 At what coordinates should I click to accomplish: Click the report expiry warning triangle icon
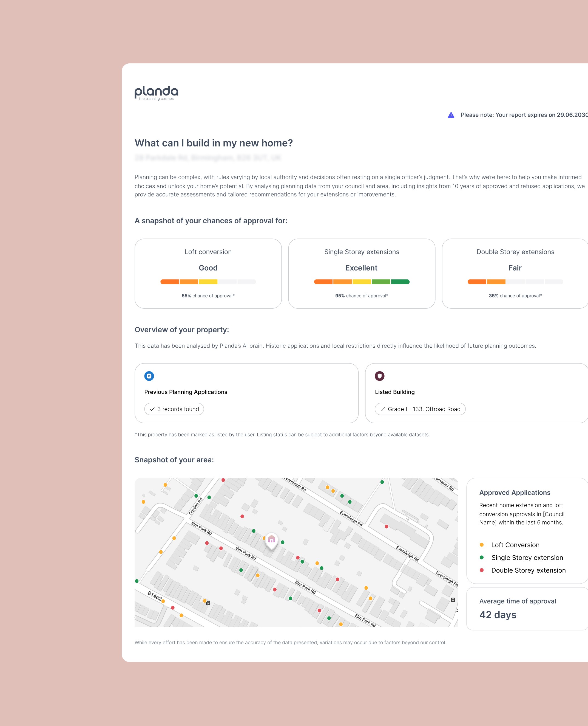[x=451, y=115]
